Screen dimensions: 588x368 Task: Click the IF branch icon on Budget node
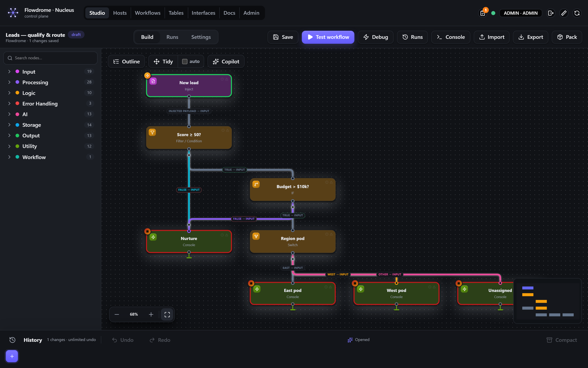(x=256, y=184)
